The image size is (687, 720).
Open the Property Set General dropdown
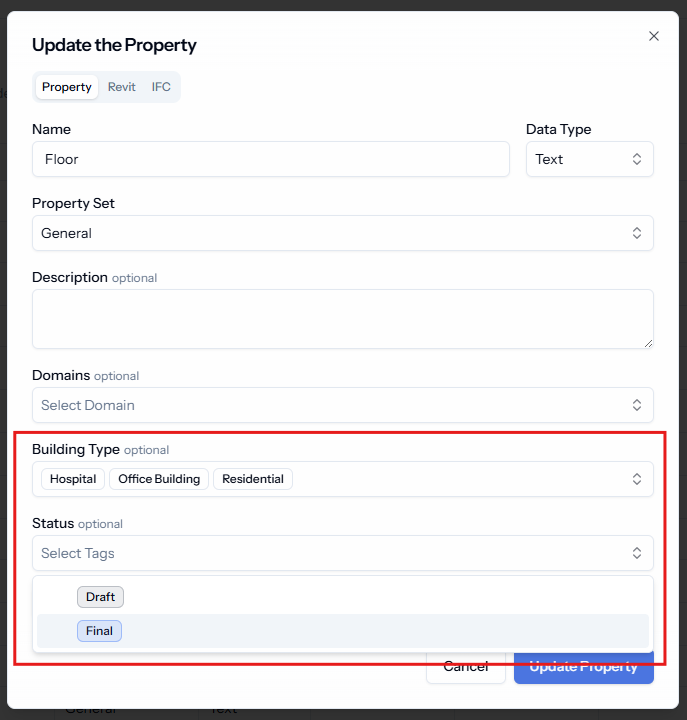pyautogui.click(x=343, y=233)
